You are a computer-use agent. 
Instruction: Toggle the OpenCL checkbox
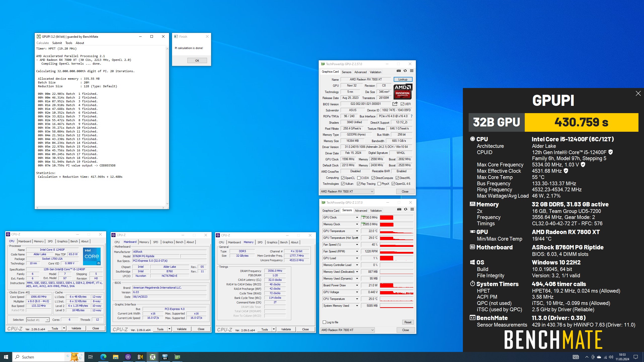(x=343, y=178)
